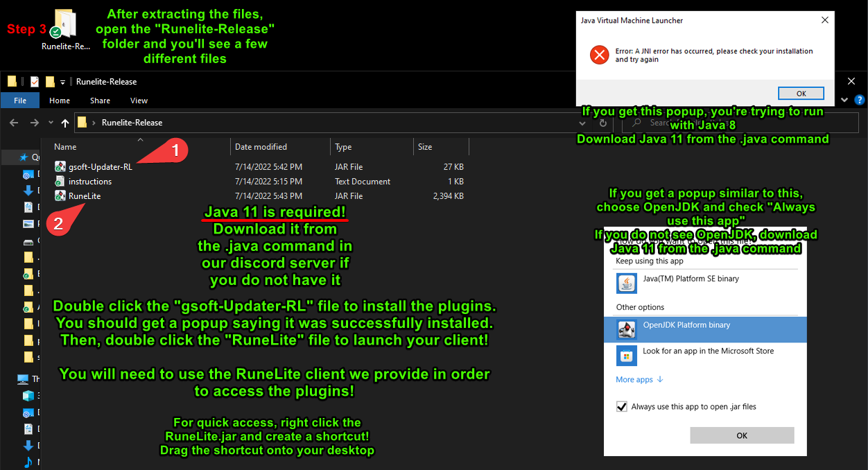Sort files by the Name column
Viewport: 868px width, 470px height.
click(x=141, y=147)
